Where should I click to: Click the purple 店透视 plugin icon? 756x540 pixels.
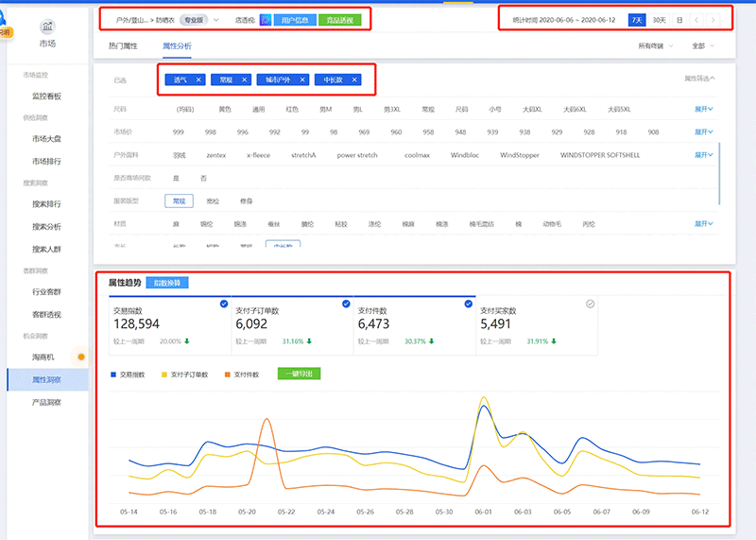coord(265,19)
